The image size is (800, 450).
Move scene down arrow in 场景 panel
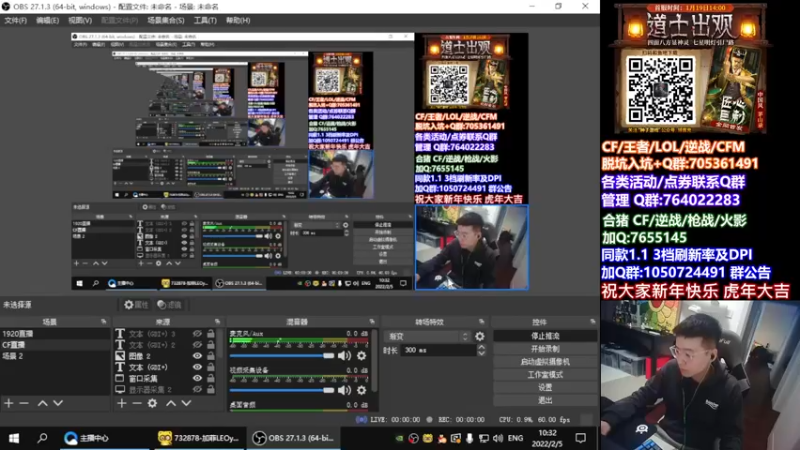(x=58, y=403)
